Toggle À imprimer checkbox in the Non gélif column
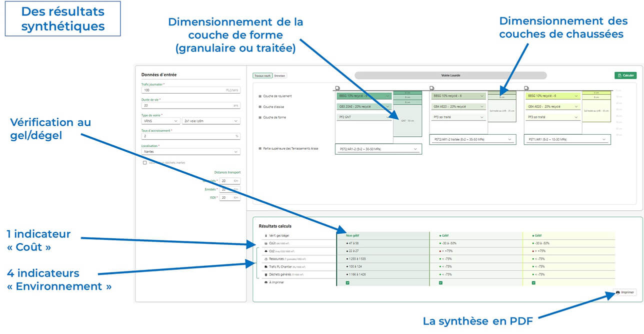The height and width of the screenshot is (334, 644). pyautogui.click(x=347, y=282)
